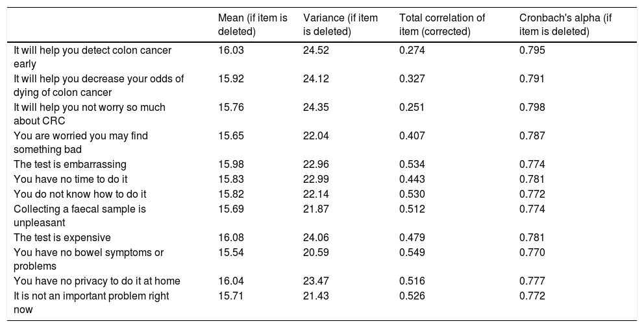Select "The test is expensive" row label
Image resolution: width=644 pixels, height=328 pixels.
click(x=62, y=237)
